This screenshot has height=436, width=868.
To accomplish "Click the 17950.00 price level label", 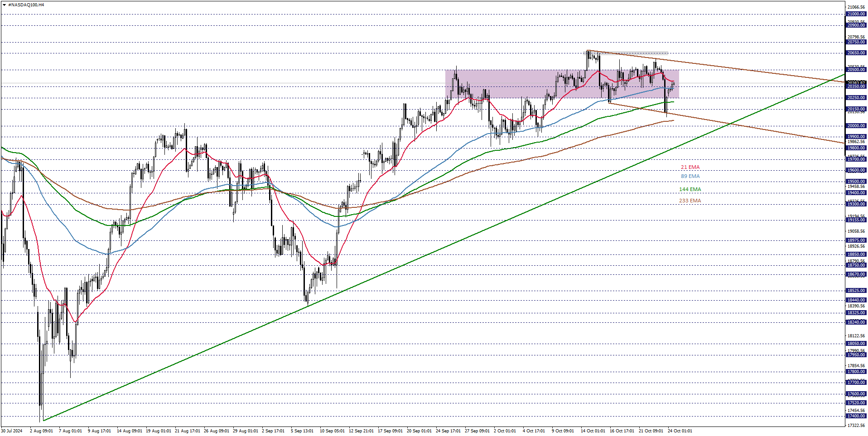I will 856,355.
